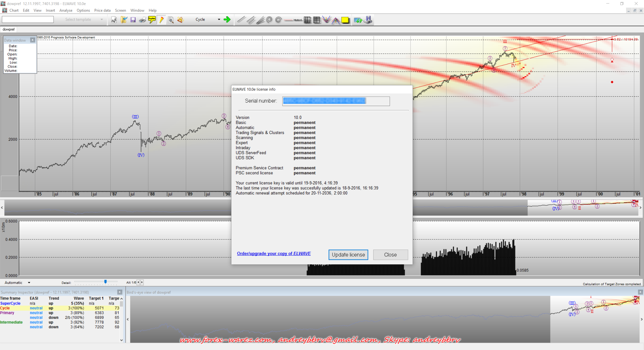Close the Summary Inspector panel
Image resolution: width=644 pixels, height=350 pixels.
pos(120,292)
